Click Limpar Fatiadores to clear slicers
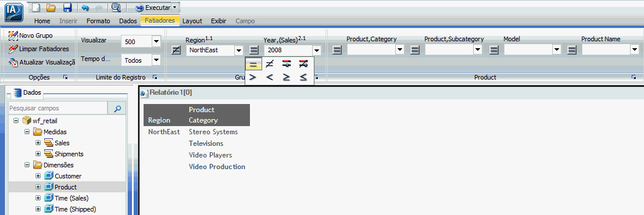 click(x=38, y=49)
